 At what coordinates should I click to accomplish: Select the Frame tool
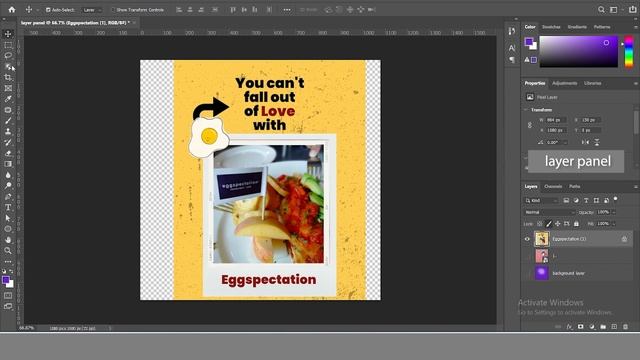coord(8,88)
